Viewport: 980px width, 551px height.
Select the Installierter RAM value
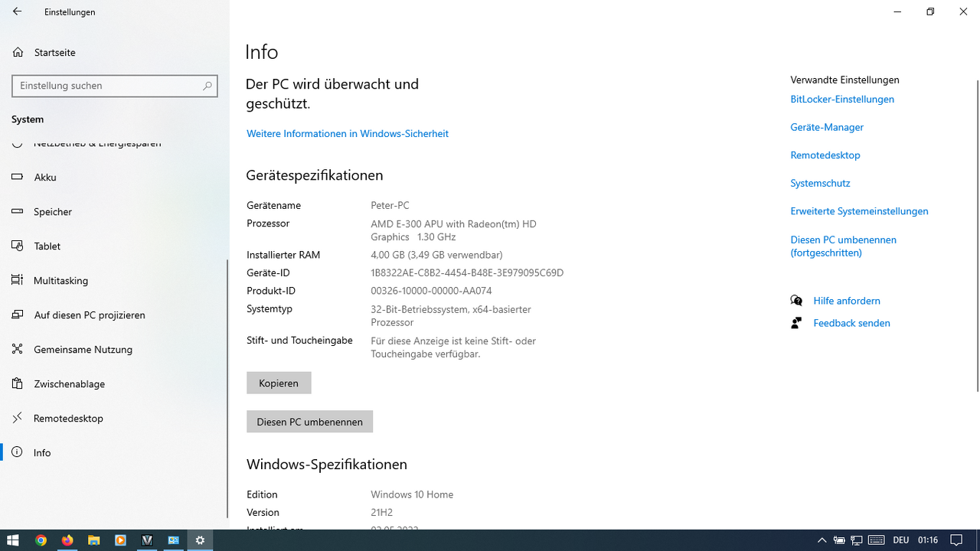(x=436, y=255)
